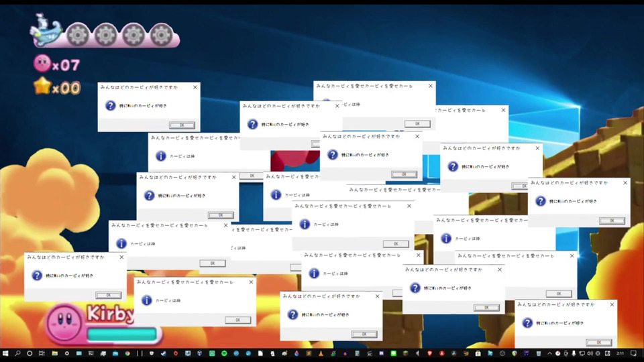Open the Mail app on taskbar
Screen dimensions: 644x362
click(115, 353)
